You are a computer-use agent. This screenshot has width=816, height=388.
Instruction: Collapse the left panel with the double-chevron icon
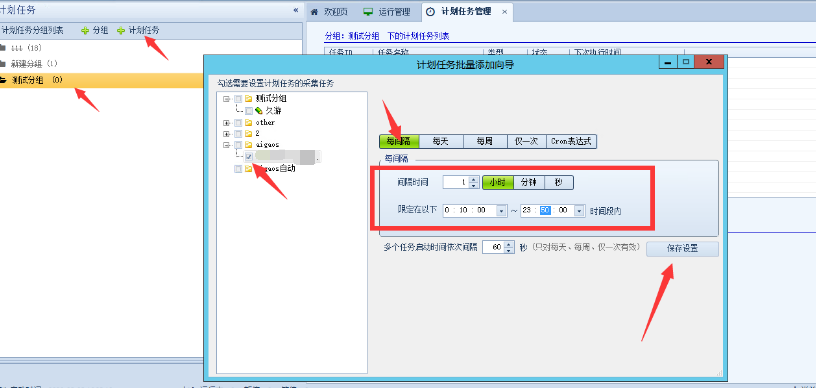[296, 10]
